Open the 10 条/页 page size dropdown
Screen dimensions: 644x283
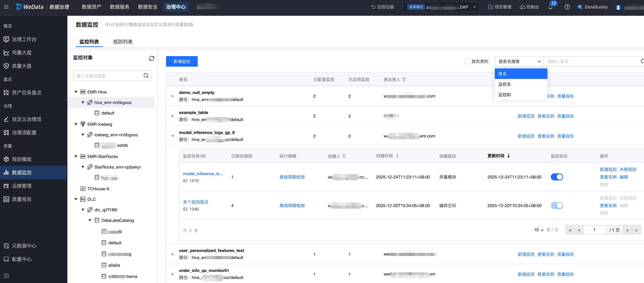[x=538, y=230]
